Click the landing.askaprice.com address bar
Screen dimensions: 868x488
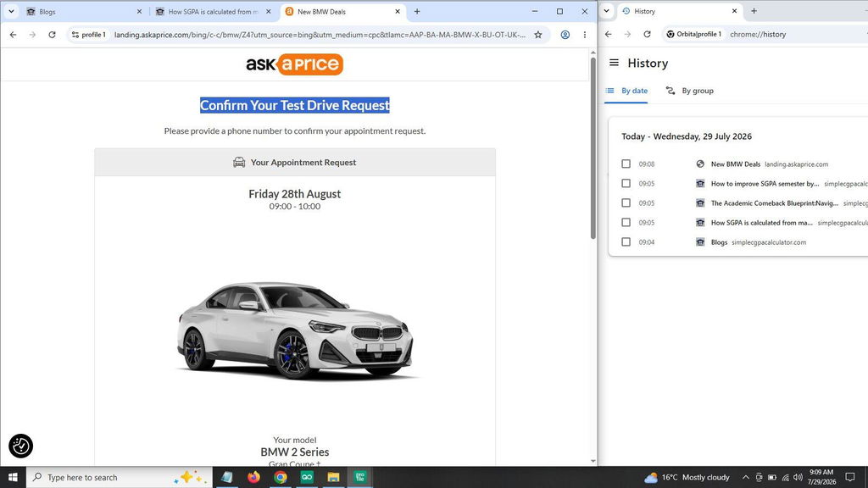320,34
